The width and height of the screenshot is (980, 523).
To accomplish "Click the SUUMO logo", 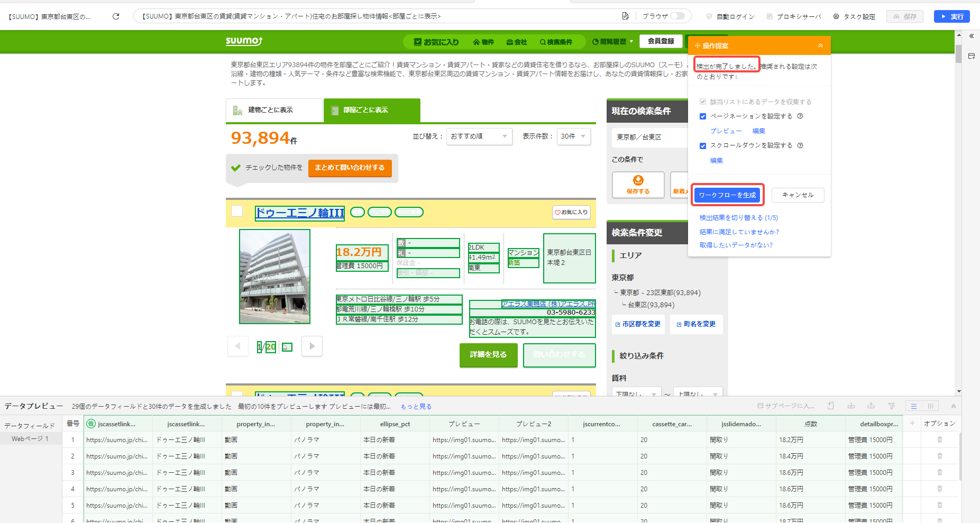I will [244, 41].
